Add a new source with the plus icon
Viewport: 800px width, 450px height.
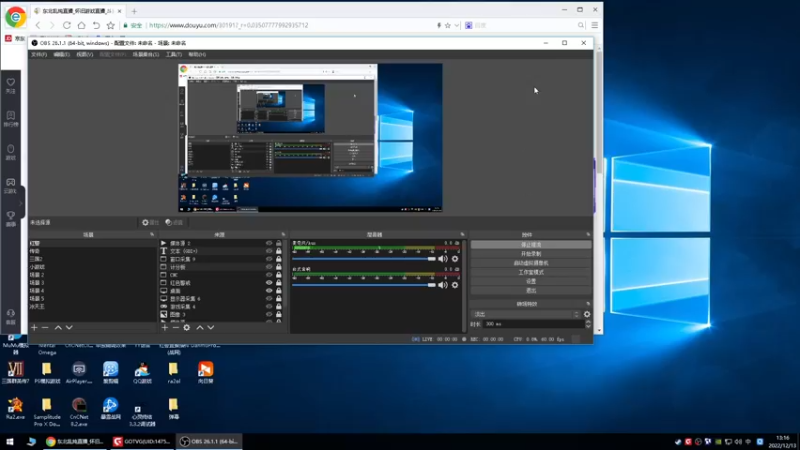tap(165, 328)
